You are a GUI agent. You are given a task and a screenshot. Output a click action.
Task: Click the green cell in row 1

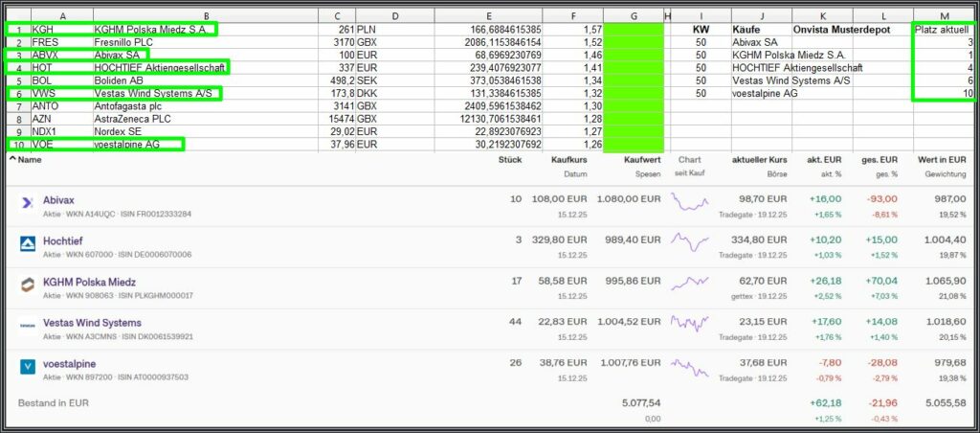tap(633, 30)
